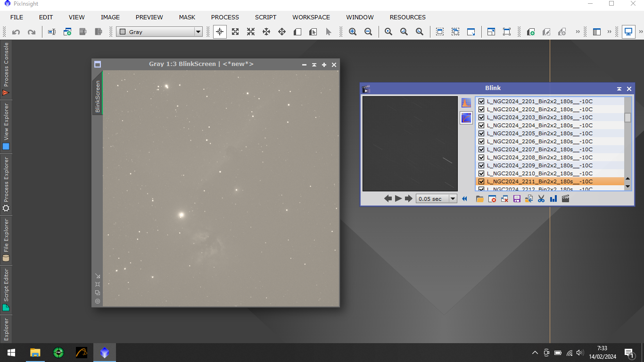
Task: Toggle auto histogram stretch in Blink
Action: (x=466, y=103)
